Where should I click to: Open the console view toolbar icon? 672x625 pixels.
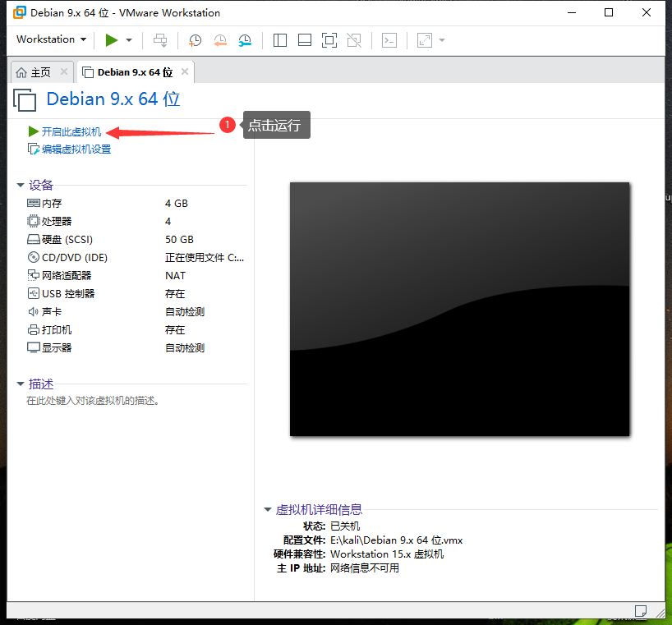click(389, 40)
